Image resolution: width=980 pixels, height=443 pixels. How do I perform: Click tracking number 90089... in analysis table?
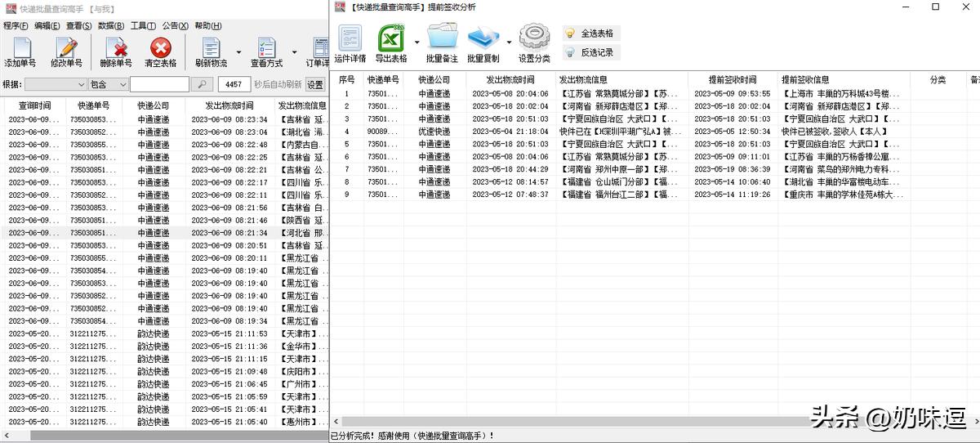383,132
